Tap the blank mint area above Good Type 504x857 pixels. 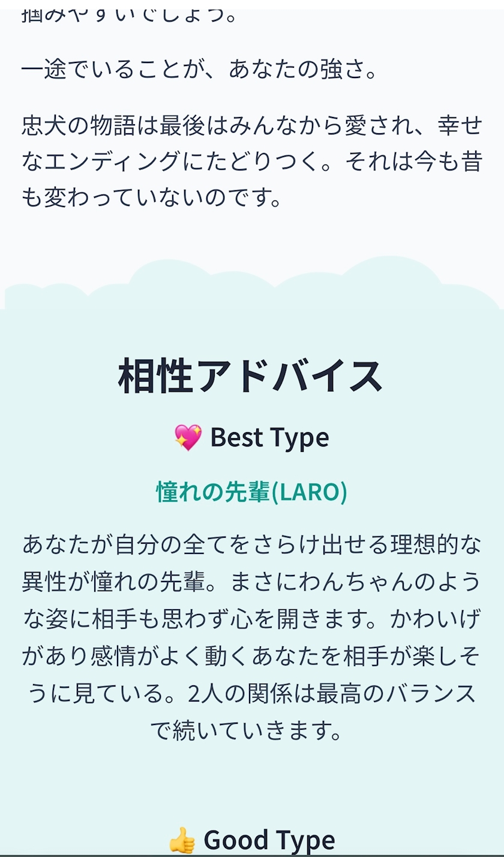pyautogui.click(x=252, y=783)
